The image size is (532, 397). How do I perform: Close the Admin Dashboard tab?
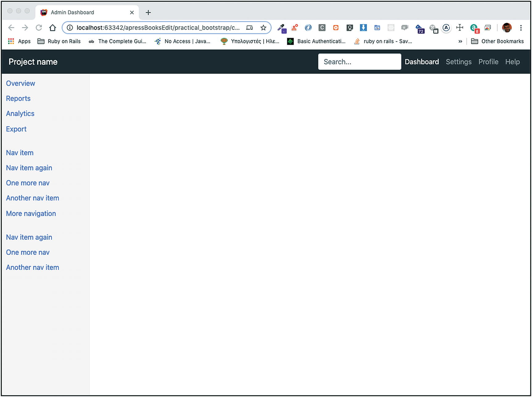click(x=132, y=12)
